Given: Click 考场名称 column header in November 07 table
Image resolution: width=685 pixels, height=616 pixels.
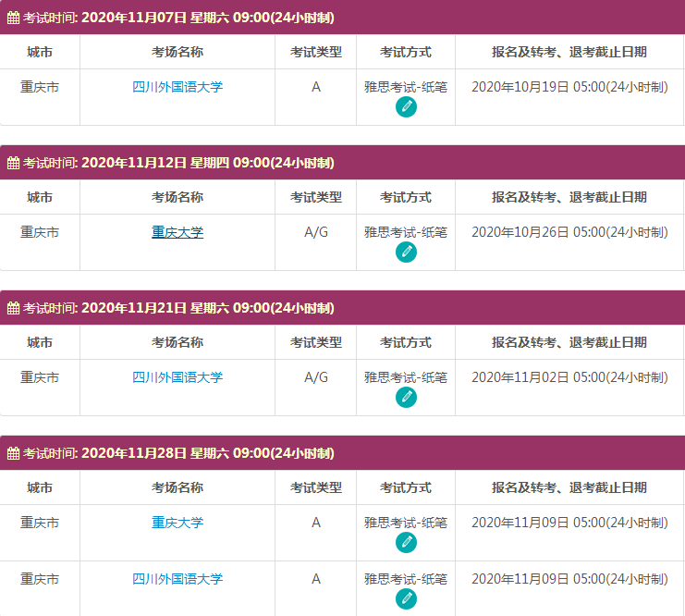Looking at the screenshot, I should 177,52.
